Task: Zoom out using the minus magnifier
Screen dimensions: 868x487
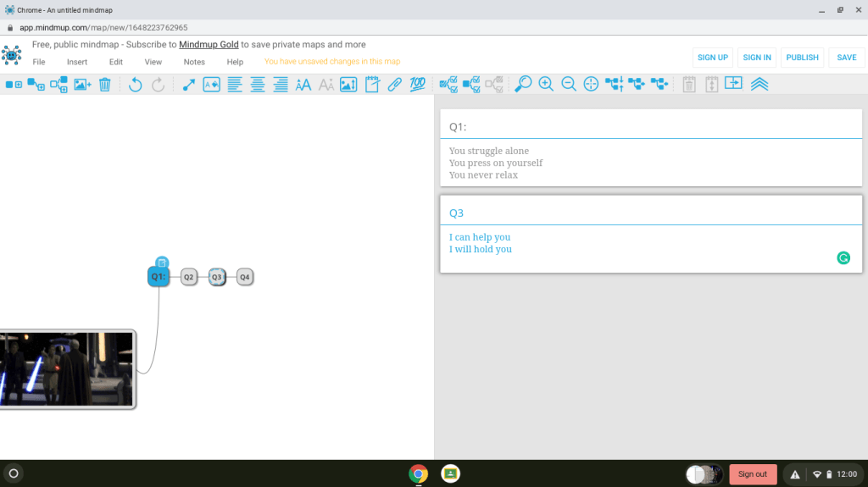Action: 569,85
